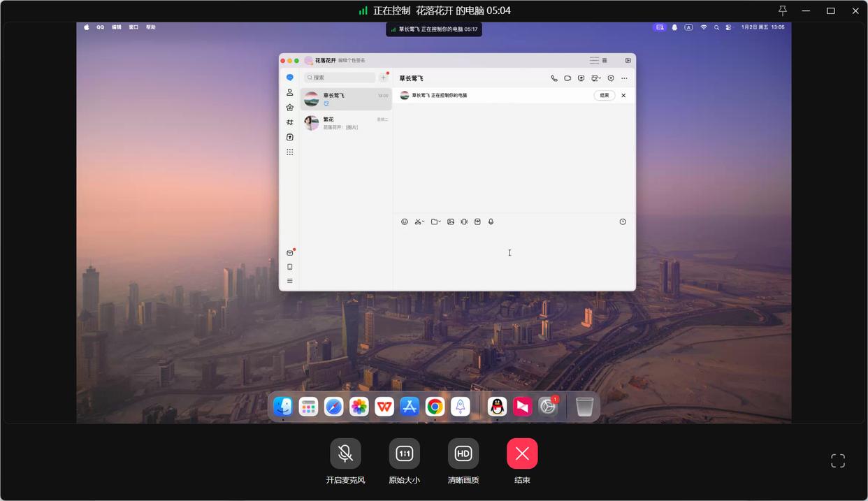
Task: Click the QQ bell status icon in menu bar
Action: [674, 27]
